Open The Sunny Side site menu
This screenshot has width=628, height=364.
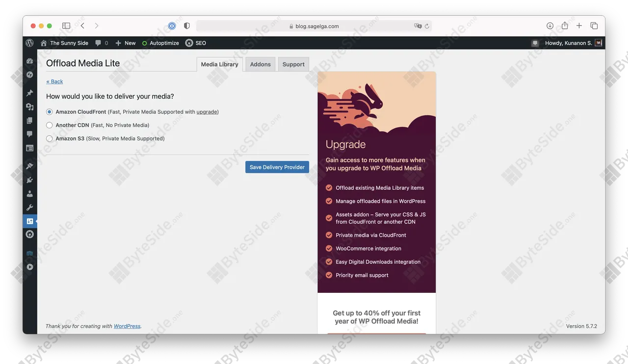coord(64,43)
